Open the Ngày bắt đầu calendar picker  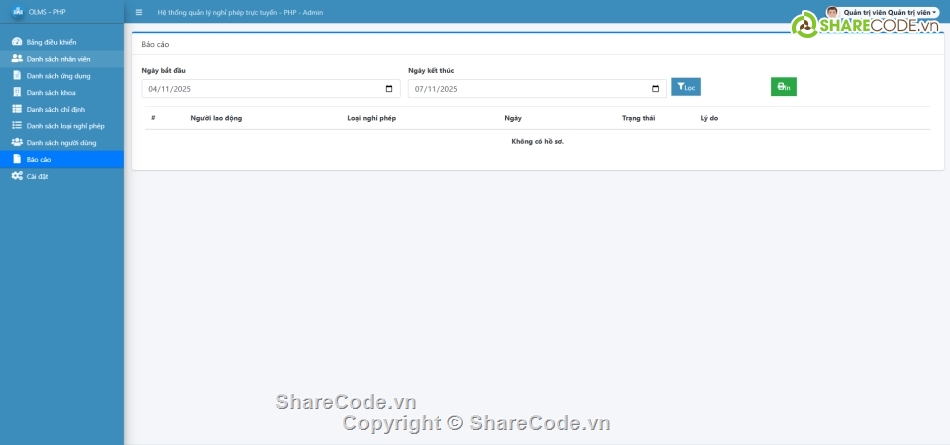pos(389,89)
